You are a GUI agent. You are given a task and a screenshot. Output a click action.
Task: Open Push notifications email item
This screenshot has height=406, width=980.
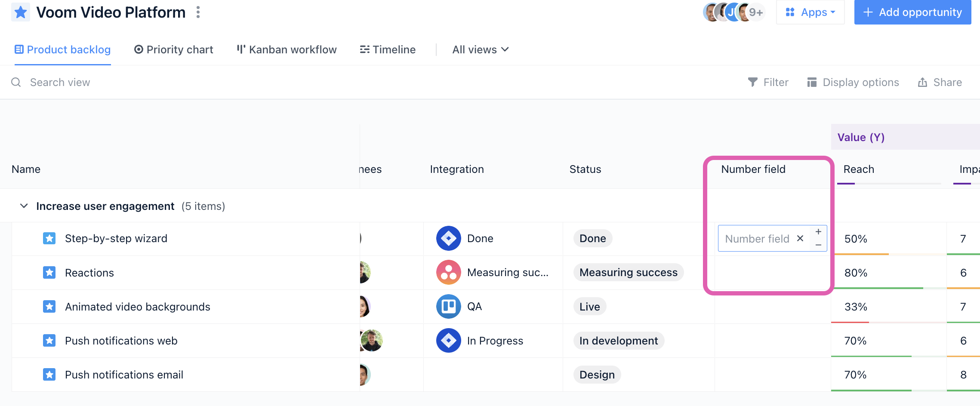[x=124, y=375]
